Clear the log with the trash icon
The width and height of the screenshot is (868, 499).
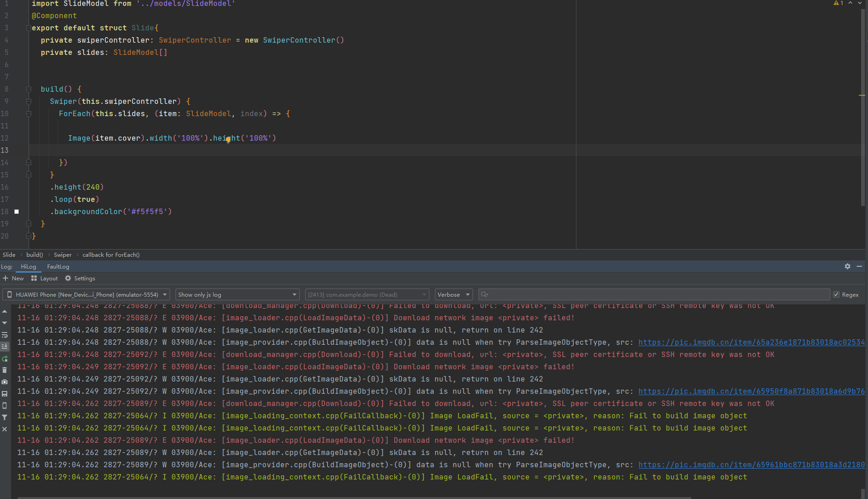coord(5,370)
